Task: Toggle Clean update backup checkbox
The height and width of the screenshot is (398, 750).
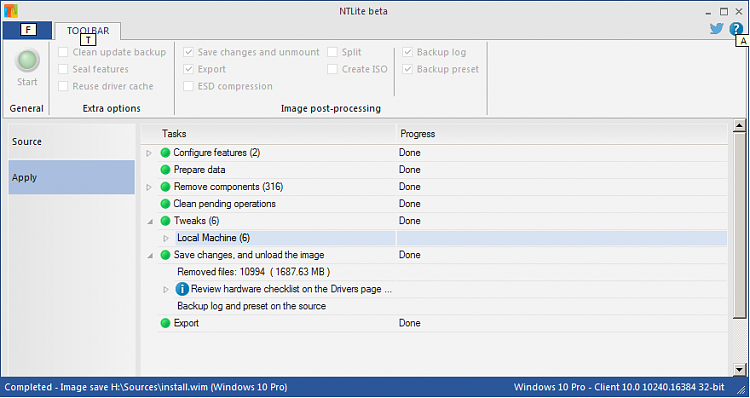Action: pyautogui.click(x=63, y=52)
